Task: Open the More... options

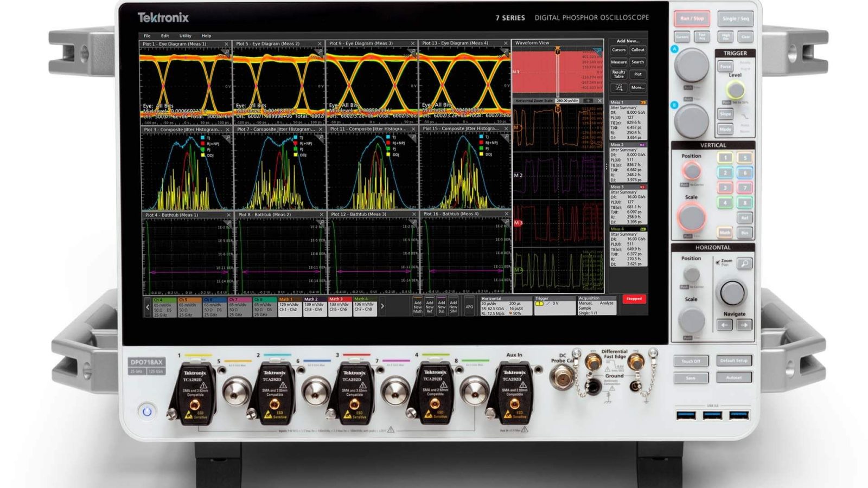Action: 638,87
